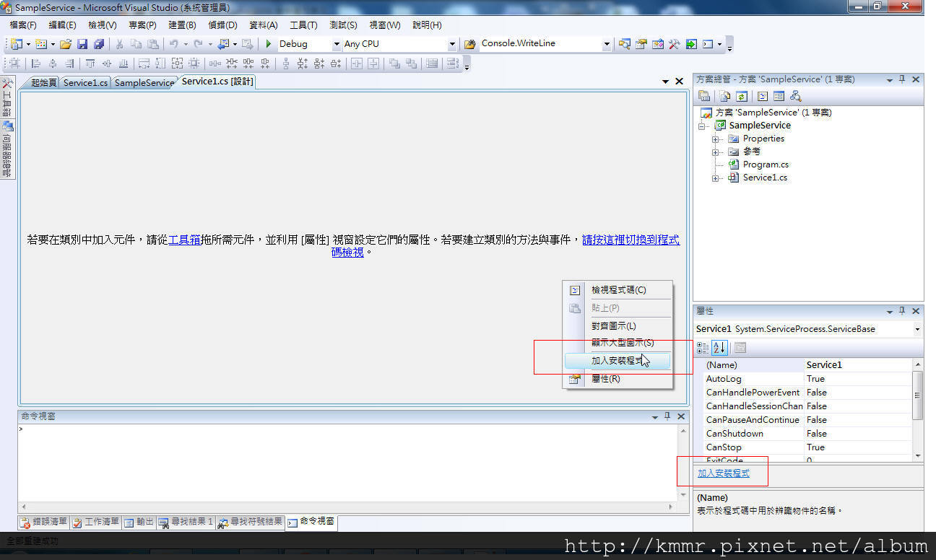Screen dimensions: 936x560
Task: Click the Align Lefts layout toolbar icon
Action: pos(35,64)
